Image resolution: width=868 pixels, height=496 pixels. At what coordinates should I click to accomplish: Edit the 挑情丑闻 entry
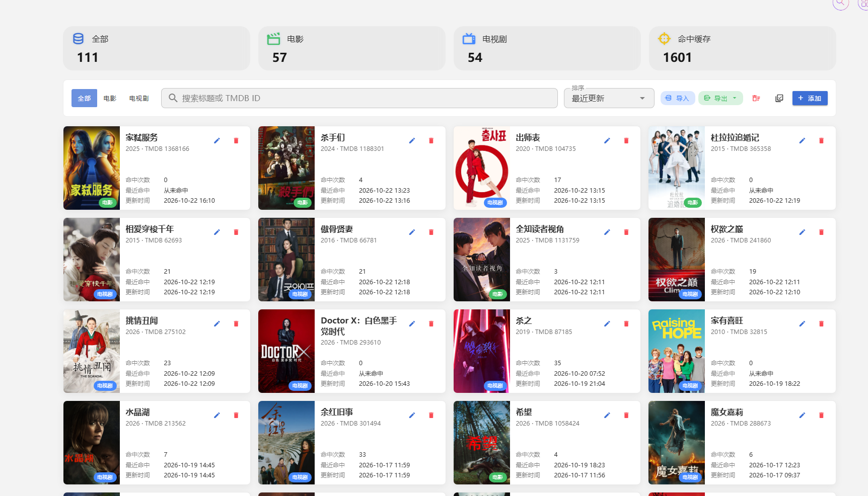[217, 324]
